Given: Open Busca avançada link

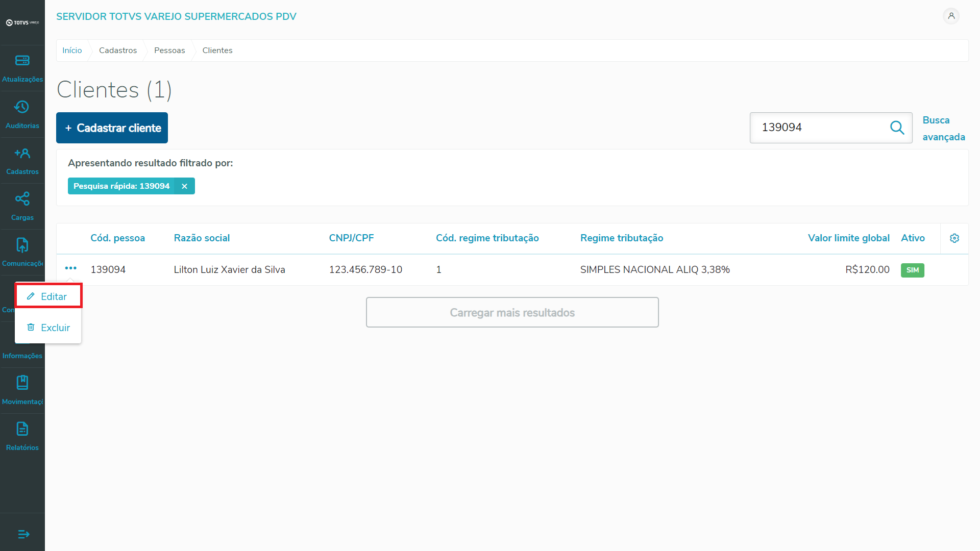Looking at the screenshot, I should (x=943, y=129).
